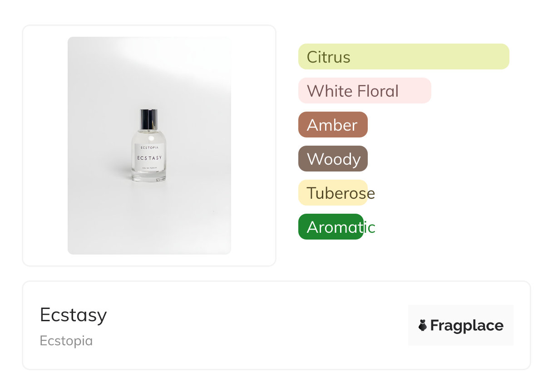Viewport: 553px width, 392px height.
Task: Click the green Aromatic accord tag
Action: pyautogui.click(x=331, y=227)
